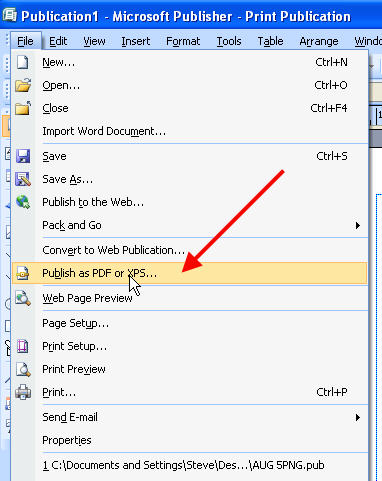Click the Publisher icon in the title bar

pos(9,15)
